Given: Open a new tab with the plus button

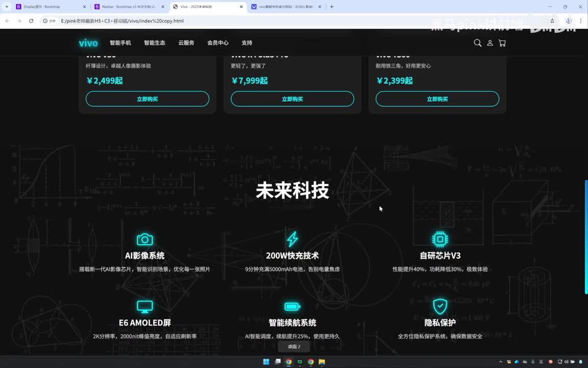Looking at the screenshot, I should 331,7.
